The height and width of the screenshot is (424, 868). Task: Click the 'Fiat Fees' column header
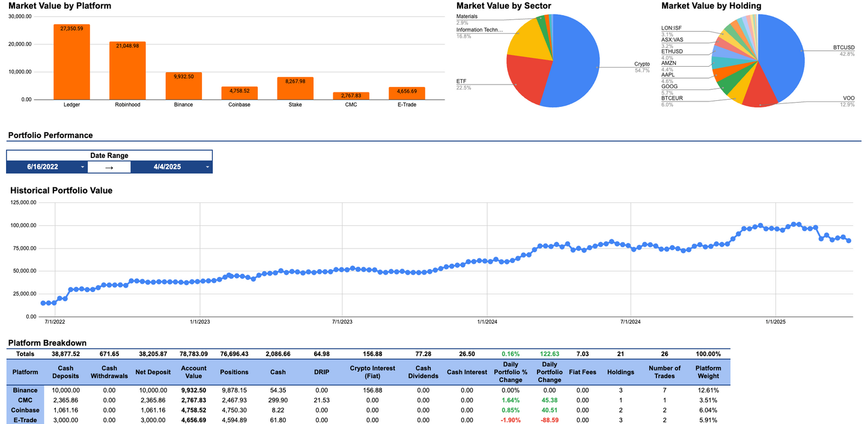pos(583,372)
